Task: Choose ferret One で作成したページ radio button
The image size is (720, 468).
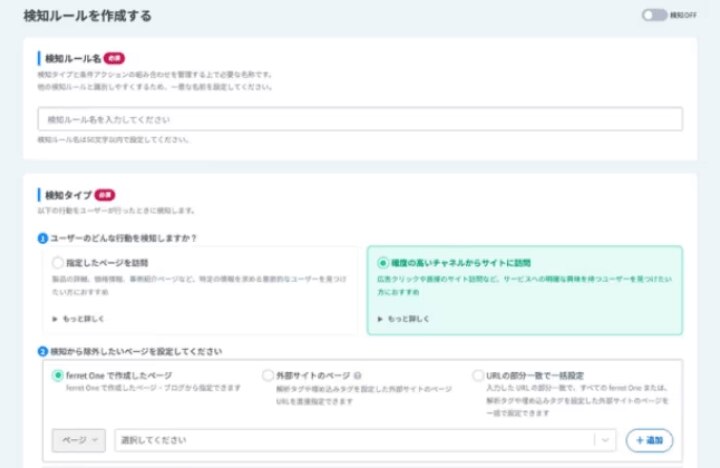Action: coord(57,375)
